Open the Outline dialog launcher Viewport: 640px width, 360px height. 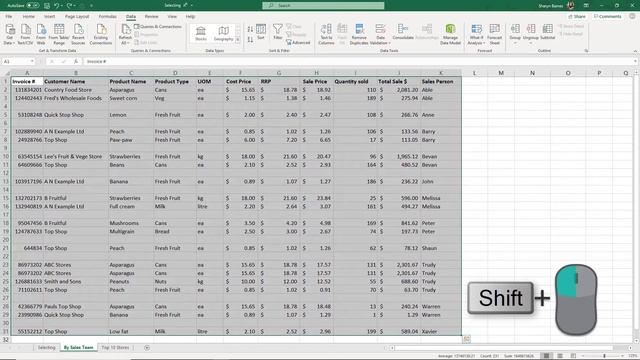586,51
